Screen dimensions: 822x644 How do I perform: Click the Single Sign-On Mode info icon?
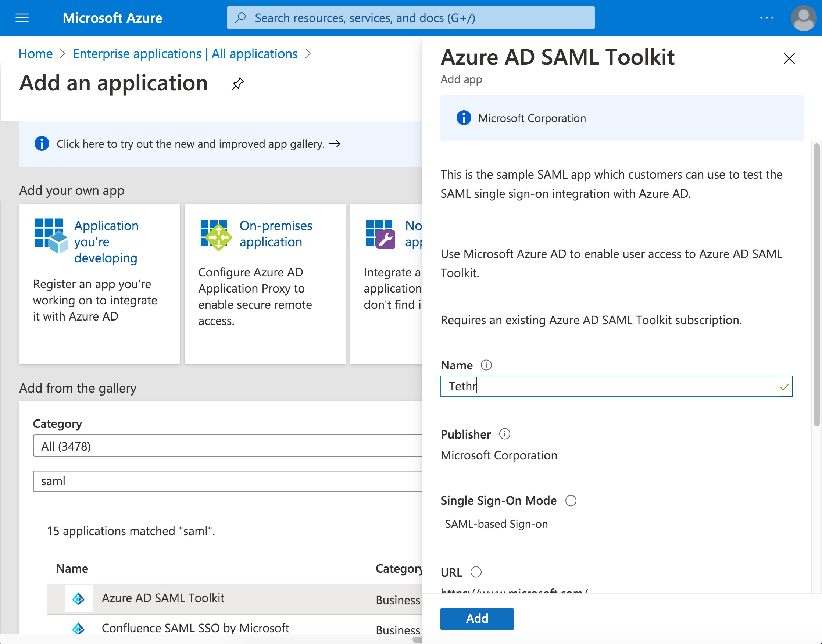tap(572, 501)
